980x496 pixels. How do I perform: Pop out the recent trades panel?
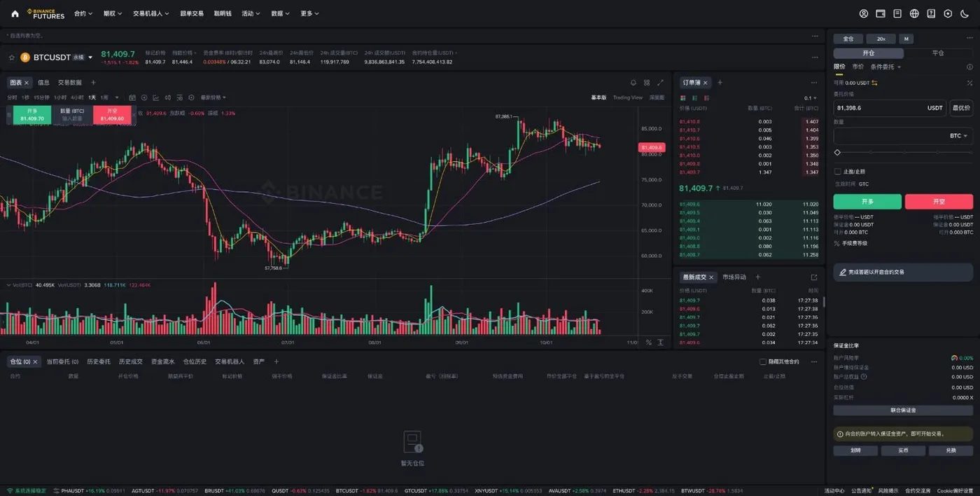[814, 277]
